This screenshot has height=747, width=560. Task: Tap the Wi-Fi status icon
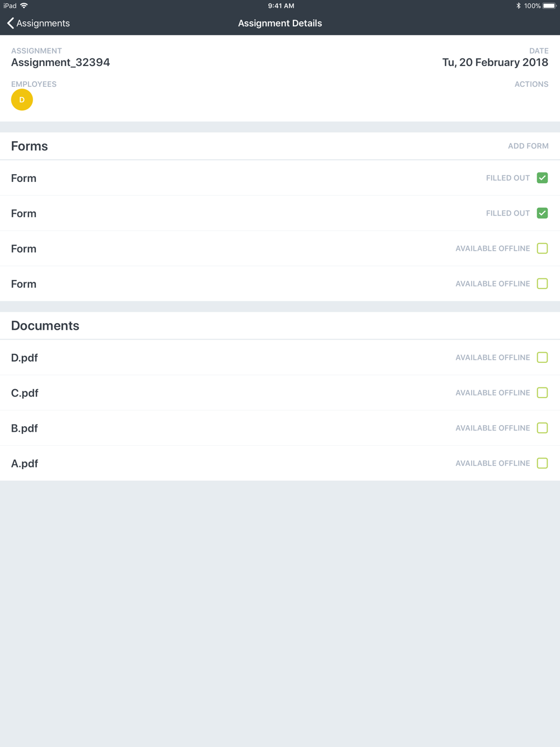[x=24, y=6]
